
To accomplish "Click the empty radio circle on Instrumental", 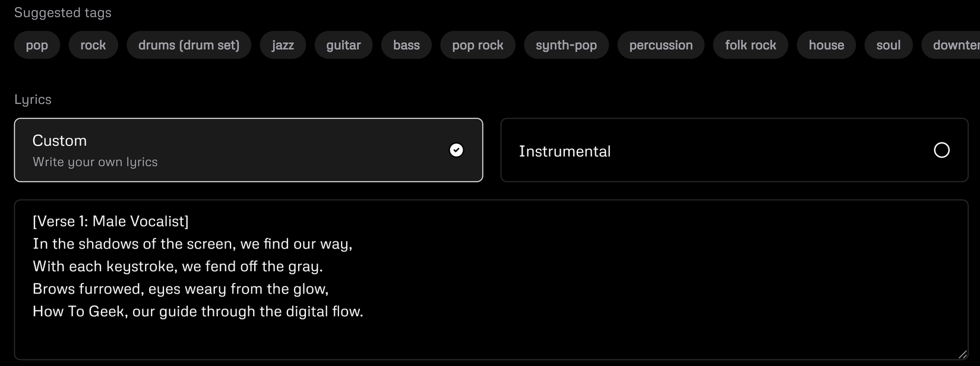I will (x=941, y=151).
